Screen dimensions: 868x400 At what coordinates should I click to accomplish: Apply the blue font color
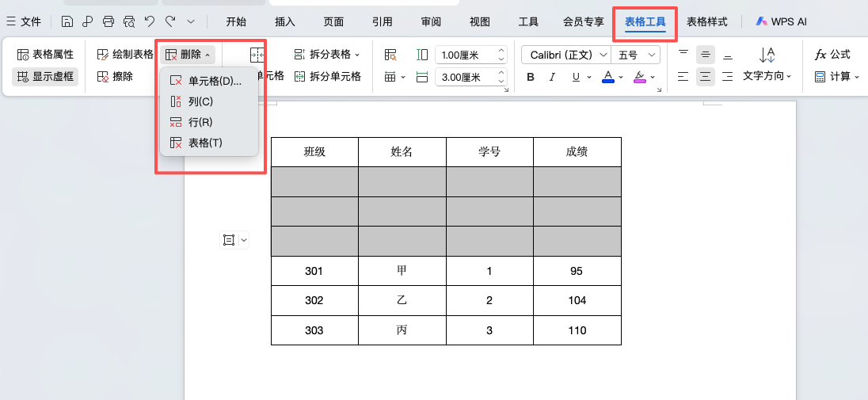point(607,77)
